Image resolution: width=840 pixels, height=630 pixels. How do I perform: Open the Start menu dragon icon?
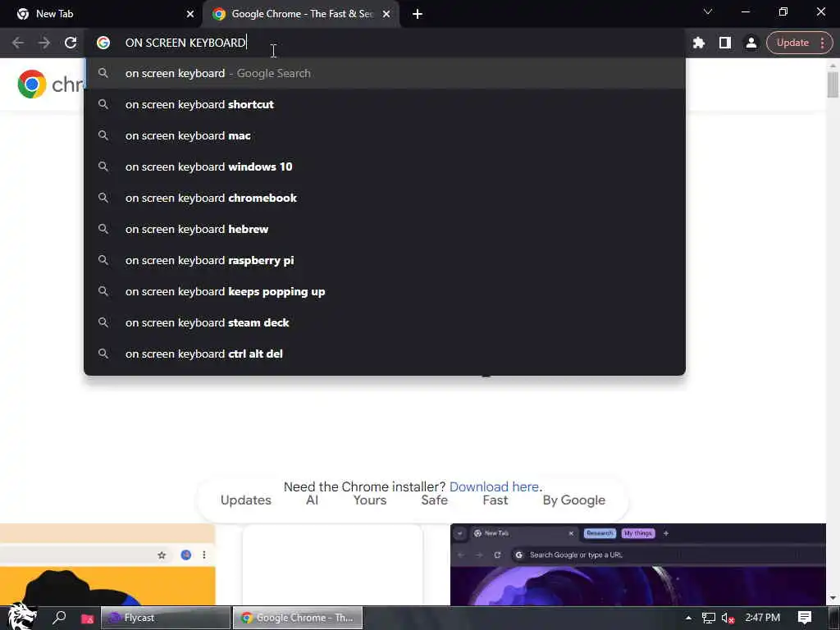[x=21, y=617]
